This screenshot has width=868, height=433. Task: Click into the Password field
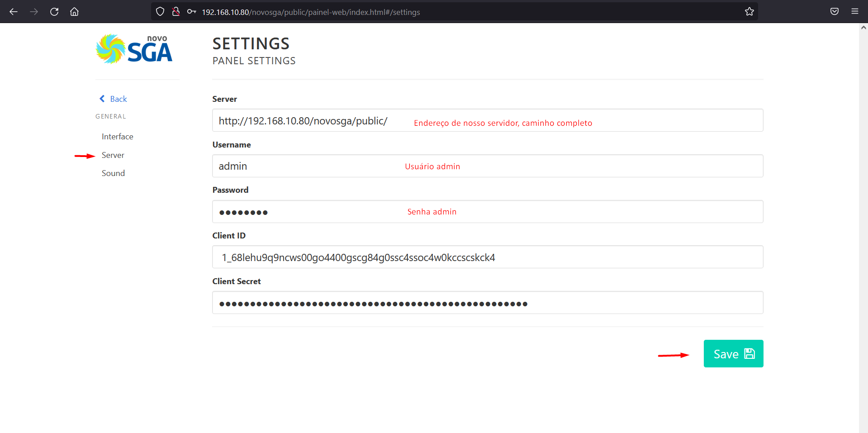(x=487, y=212)
